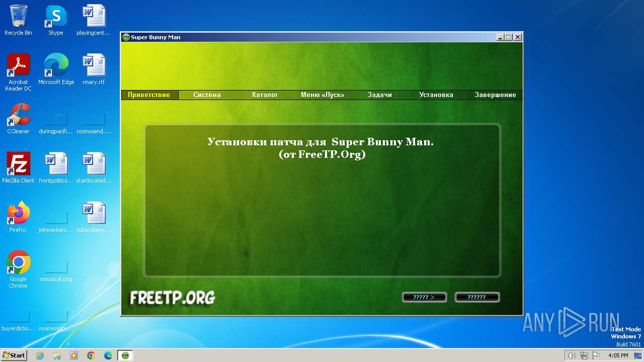This screenshot has width=644, height=362.
Task: Open the startlocated Word document
Action: pyautogui.click(x=94, y=168)
